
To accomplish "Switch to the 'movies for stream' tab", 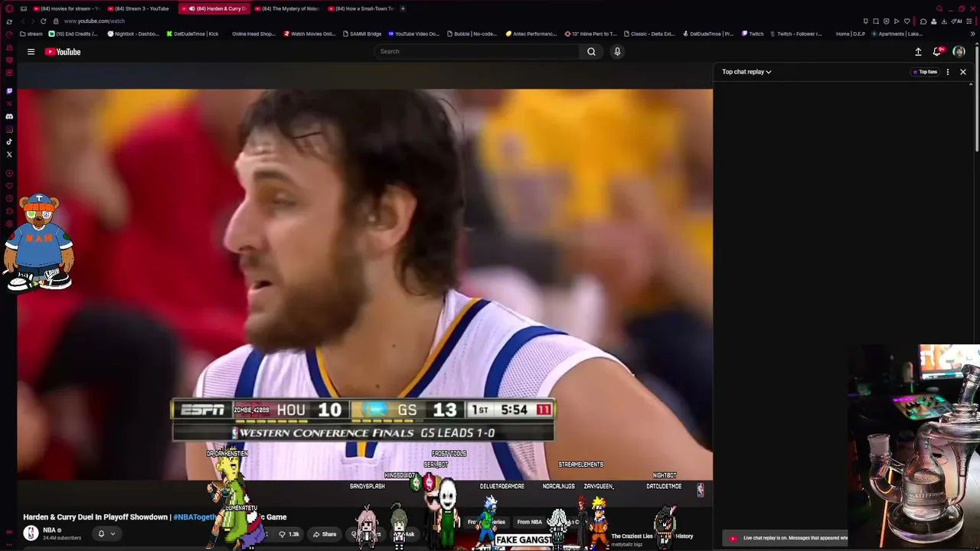I will tap(66, 8).
